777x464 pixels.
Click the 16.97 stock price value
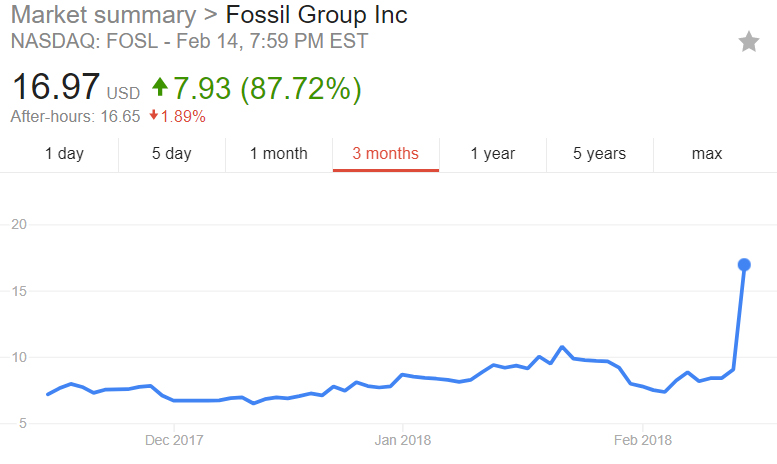tap(56, 87)
